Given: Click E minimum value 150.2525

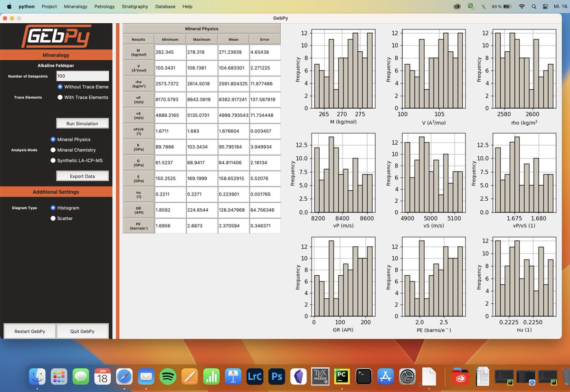Looking at the screenshot, I should tap(170, 178).
